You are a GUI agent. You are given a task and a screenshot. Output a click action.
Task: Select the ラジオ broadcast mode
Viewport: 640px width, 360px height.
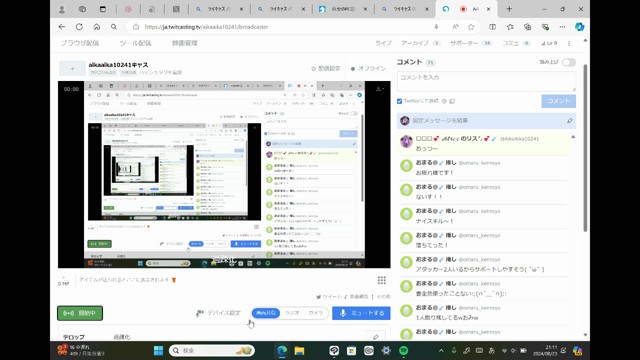[x=292, y=313]
